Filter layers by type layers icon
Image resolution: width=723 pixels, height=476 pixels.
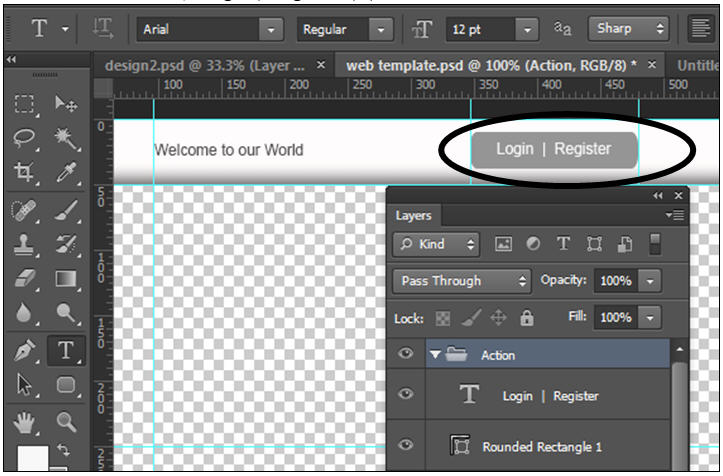pos(563,244)
